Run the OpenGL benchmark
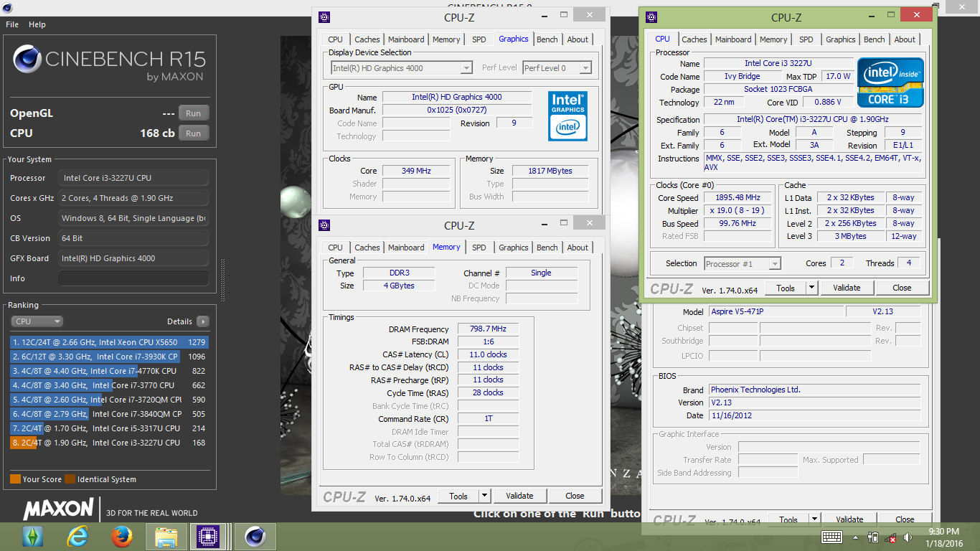This screenshot has height=551, width=980. tap(194, 113)
